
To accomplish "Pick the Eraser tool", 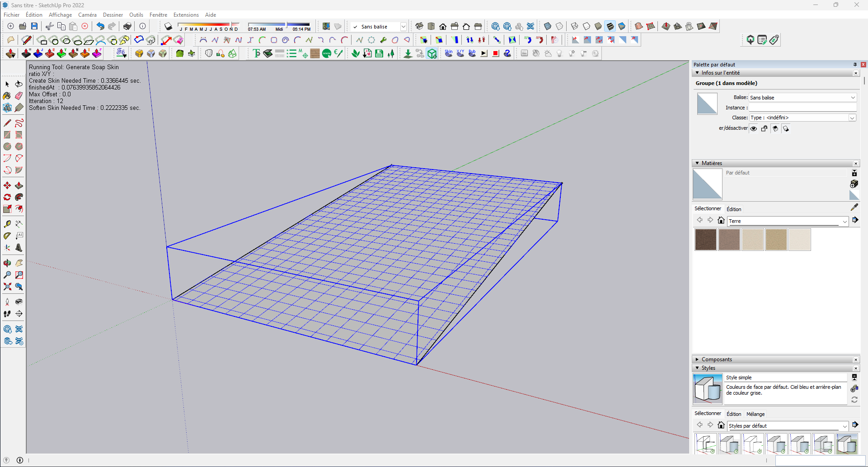I will pos(19,96).
